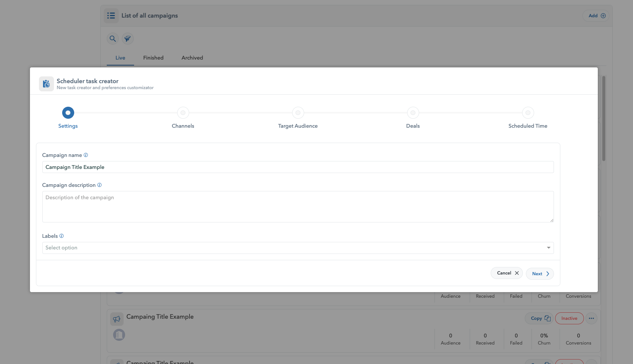The height and width of the screenshot is (364, 633).
Task: Open the three-dots menu for Campaing Title Example
Action: click(591, 318)
